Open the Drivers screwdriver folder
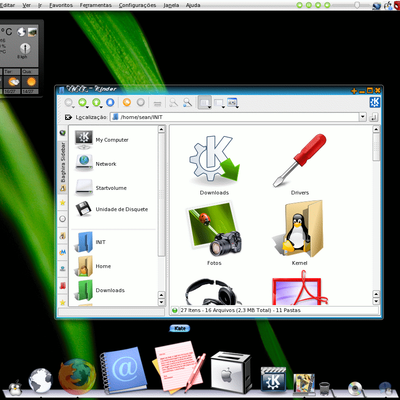400x400 pixels. (x=300, y=165)
